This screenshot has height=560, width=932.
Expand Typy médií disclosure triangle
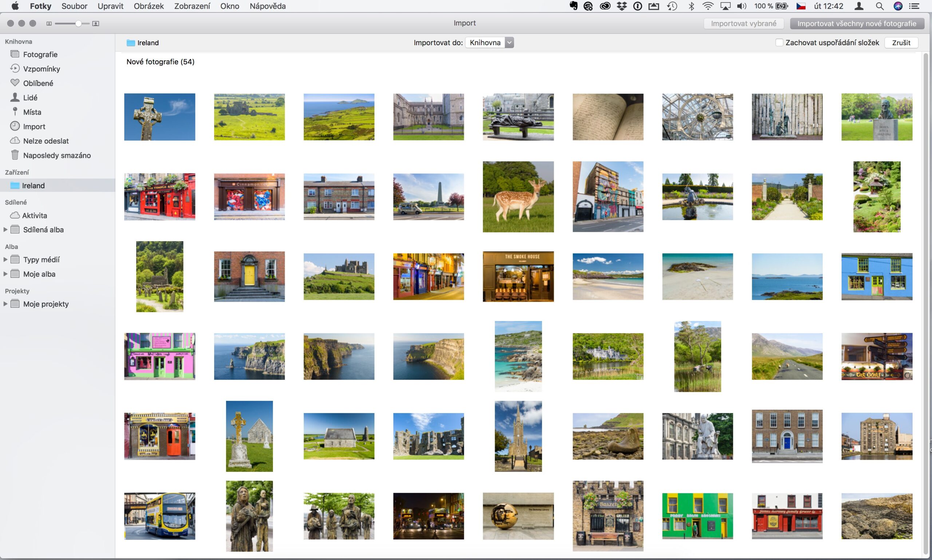(x=5, y=259)
